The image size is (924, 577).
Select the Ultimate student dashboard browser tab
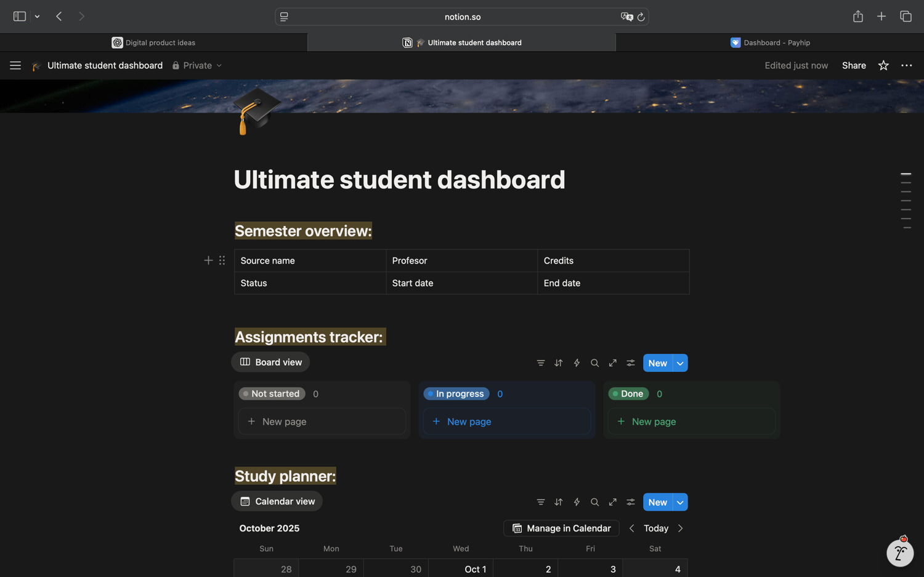(x=462, y=42)
